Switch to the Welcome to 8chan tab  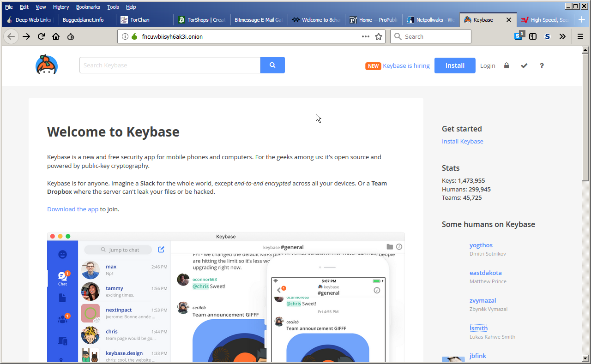(x=316, y=20)
